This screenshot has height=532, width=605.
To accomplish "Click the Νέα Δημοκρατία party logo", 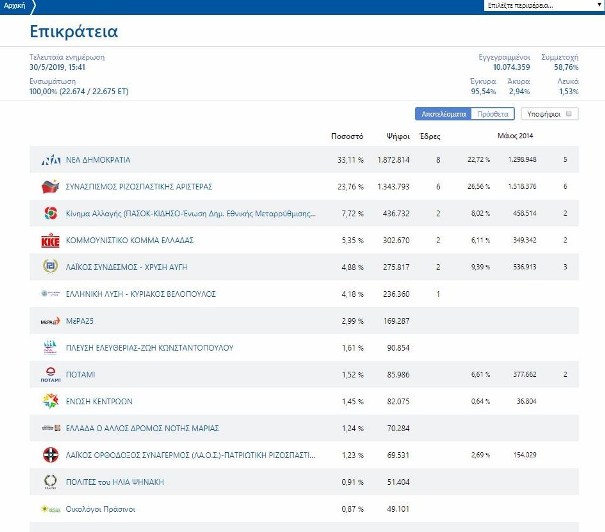I will click(51, 160).
